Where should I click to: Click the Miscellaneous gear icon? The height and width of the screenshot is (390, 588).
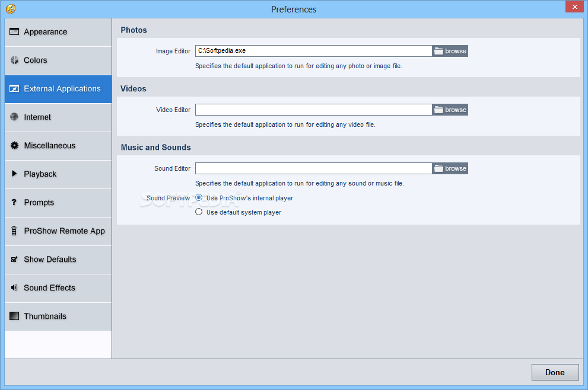[14, 145]
